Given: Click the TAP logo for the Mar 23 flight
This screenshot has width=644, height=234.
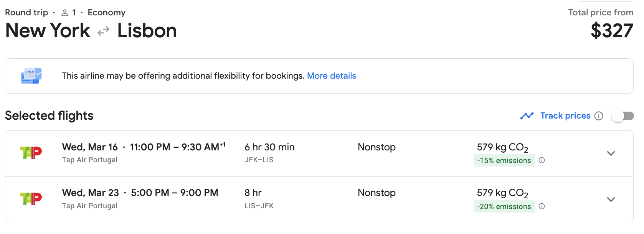Looking at the screenshot, I should click(x=31, y=199).
